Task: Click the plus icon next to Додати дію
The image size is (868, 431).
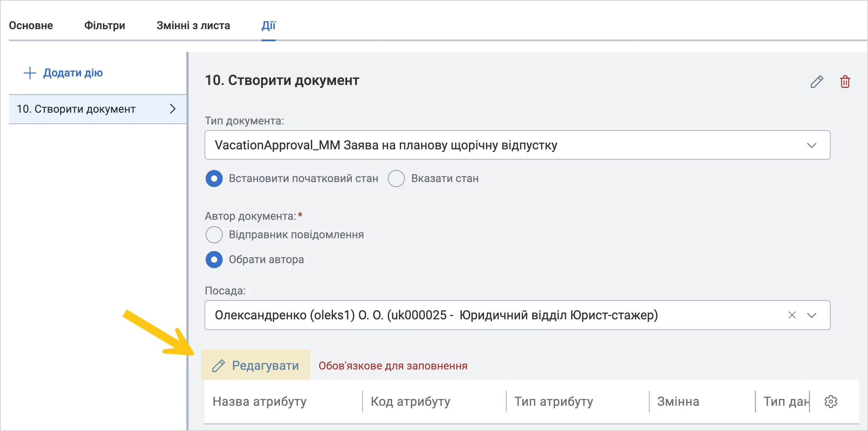Action: coord(30,73)
